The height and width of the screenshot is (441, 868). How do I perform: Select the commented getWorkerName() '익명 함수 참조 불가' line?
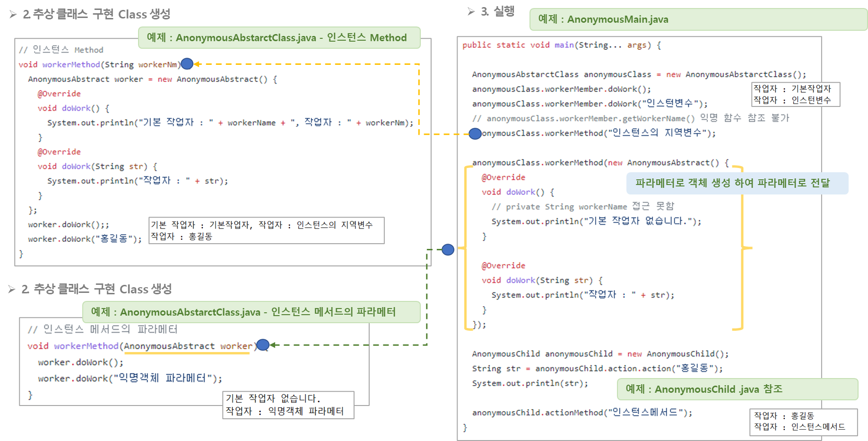pos(631,118)
